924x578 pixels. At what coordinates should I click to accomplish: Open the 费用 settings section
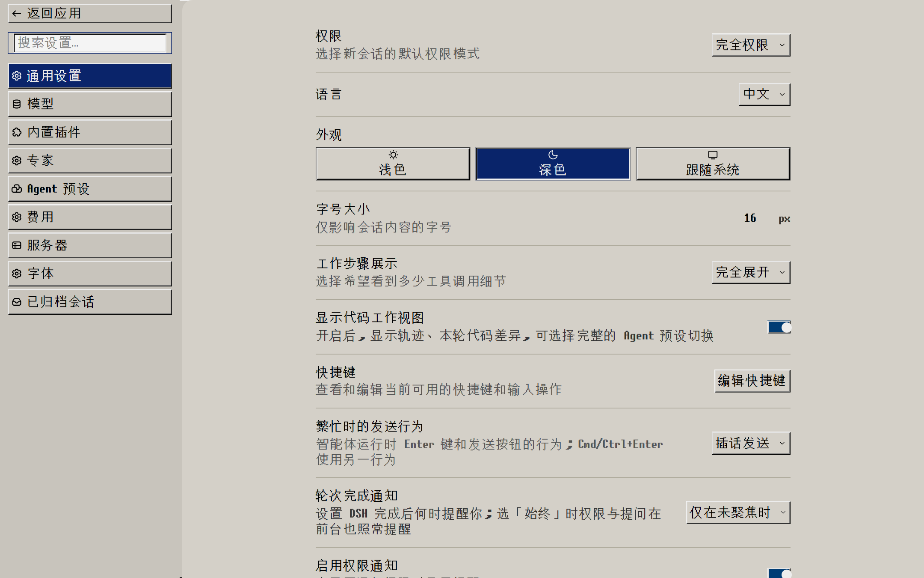pyautogui.click(x=90, y=217)
